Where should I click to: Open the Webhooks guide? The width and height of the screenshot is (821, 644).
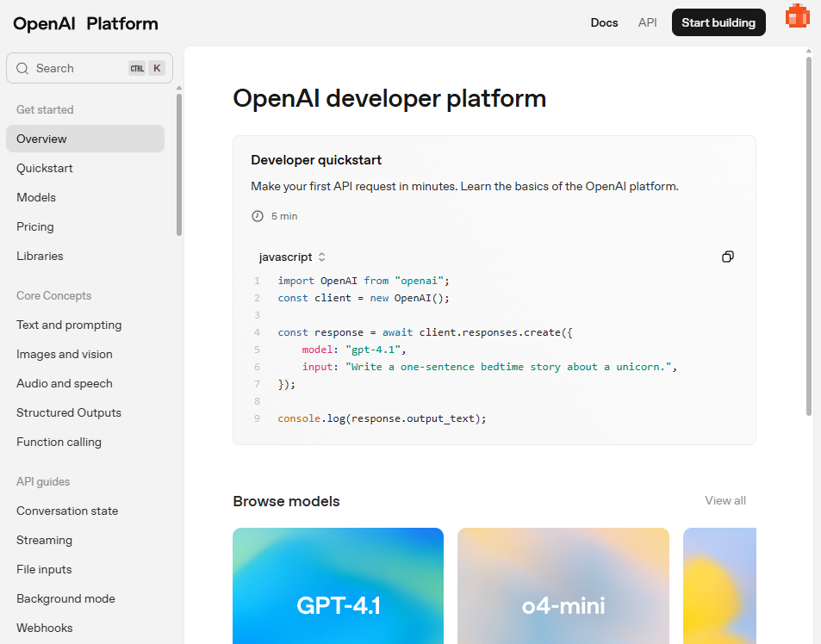point(45,628)
